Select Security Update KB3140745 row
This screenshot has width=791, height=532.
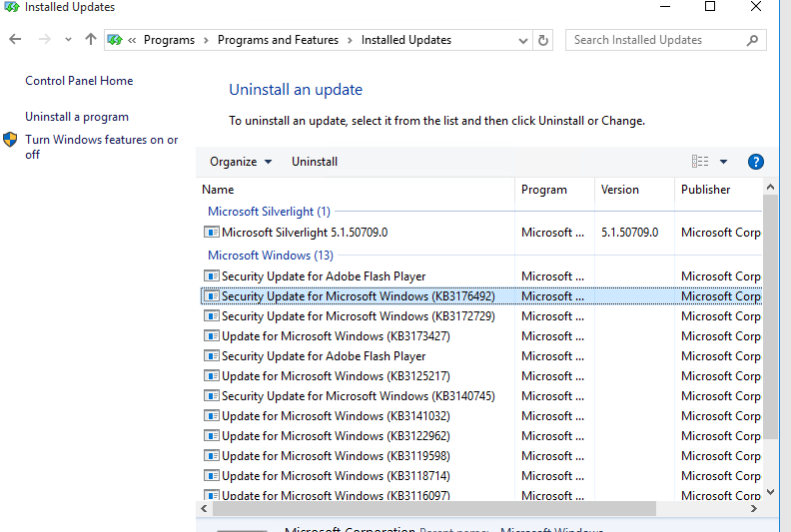coord(480,396)
